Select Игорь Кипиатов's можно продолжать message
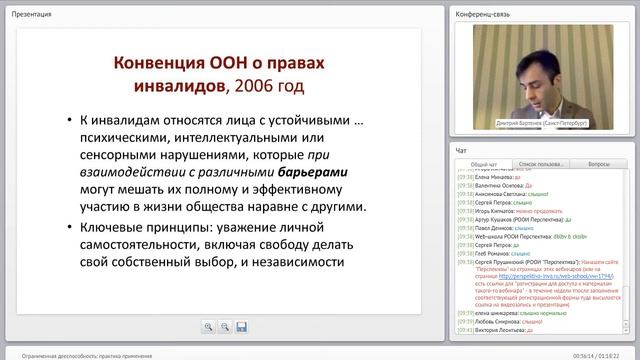The image size is (640, 360). point(510,211)
